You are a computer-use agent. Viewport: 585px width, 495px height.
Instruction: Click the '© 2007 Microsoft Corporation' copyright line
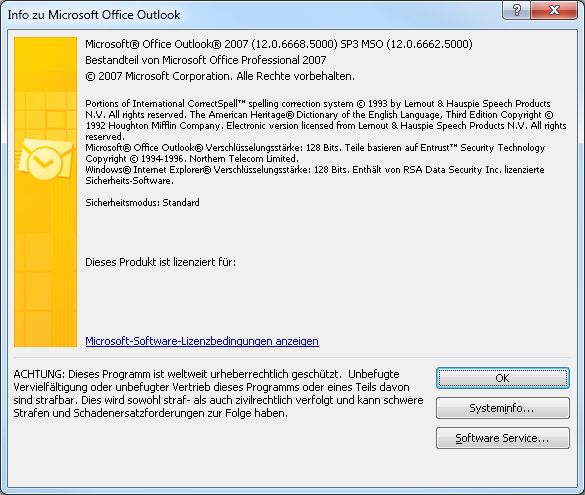220,76
